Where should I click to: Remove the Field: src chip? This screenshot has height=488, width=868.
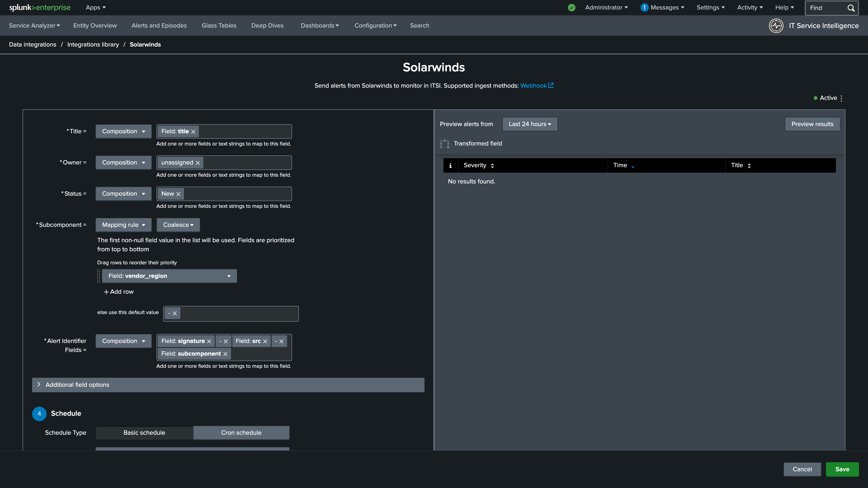265,341
